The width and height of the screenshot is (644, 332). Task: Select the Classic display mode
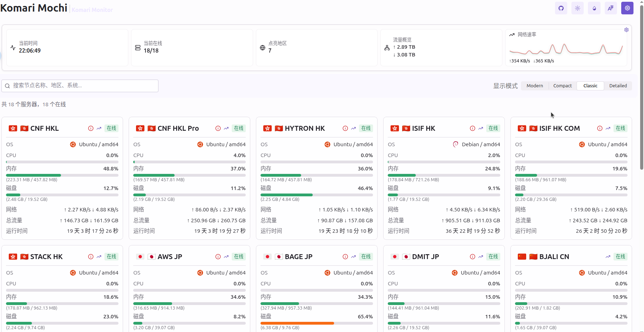(x=590, y=86)
